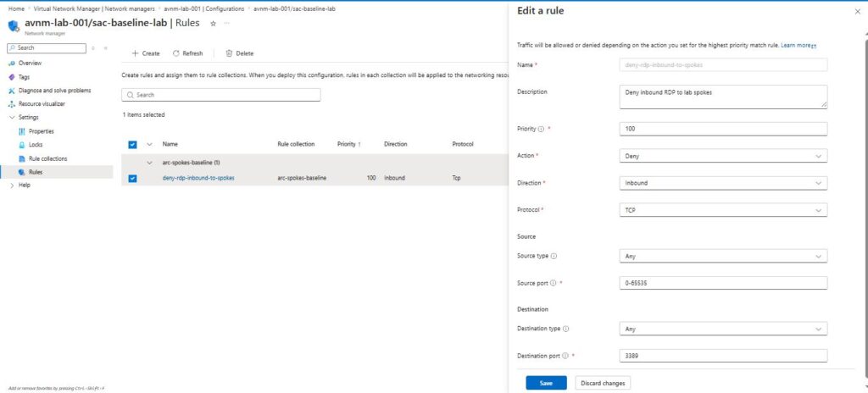Save the rule changes

546,383
